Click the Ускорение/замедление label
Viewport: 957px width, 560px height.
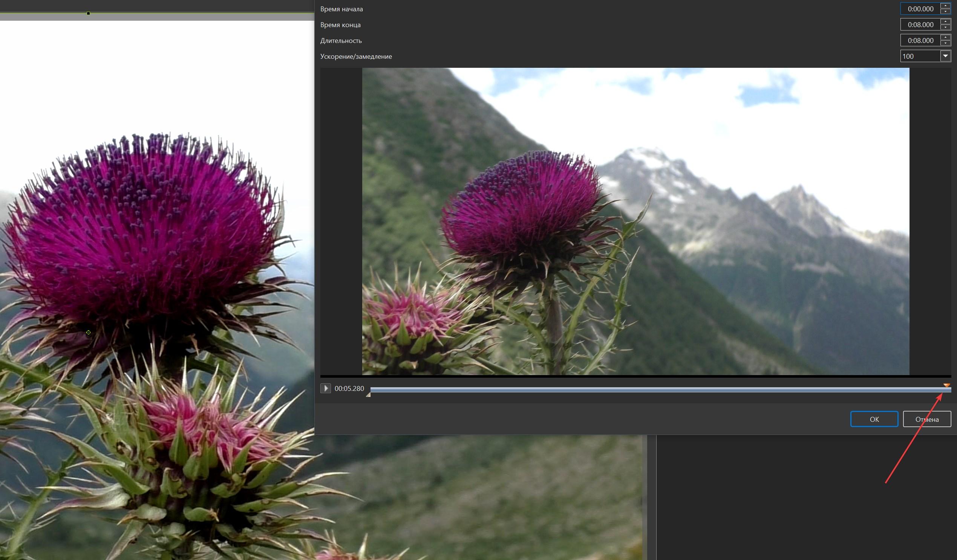pyautogui.click(x=356, y=56)
